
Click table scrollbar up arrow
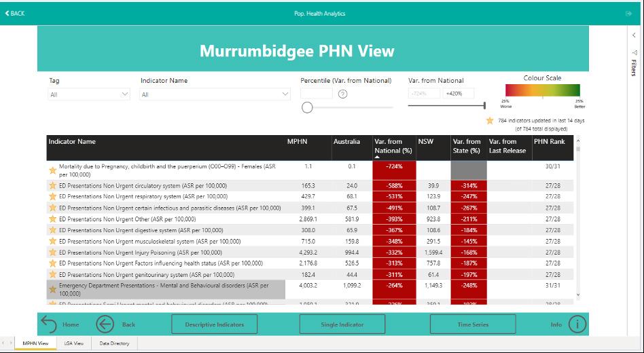[x=578, y=141]
